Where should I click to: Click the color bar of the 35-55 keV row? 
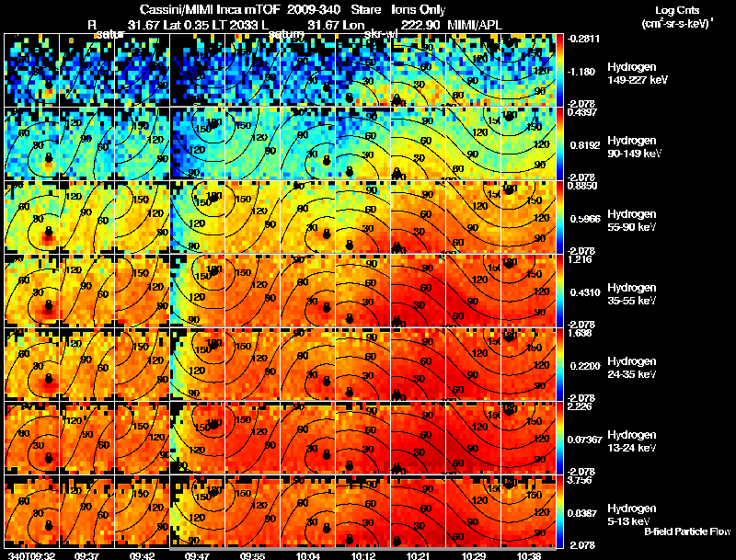[x=560, y=291]
